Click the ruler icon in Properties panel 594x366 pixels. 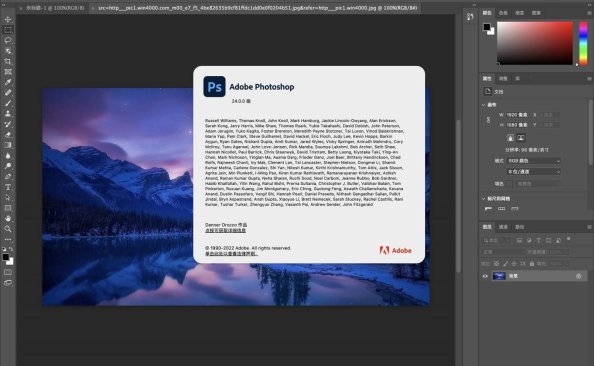point(488,209)
